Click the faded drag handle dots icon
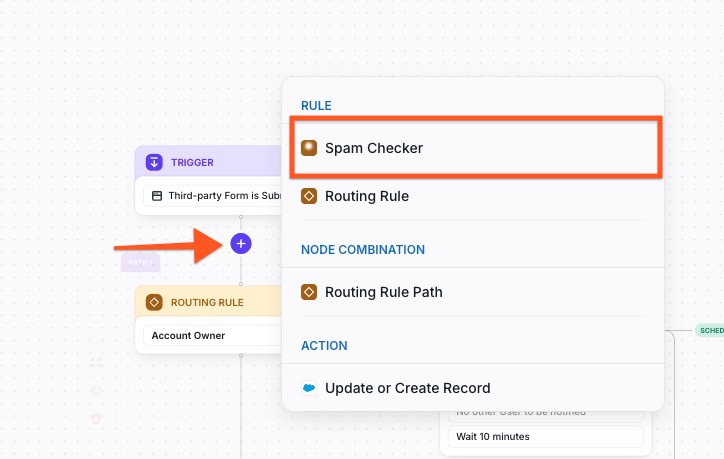 tap(96, 363)
